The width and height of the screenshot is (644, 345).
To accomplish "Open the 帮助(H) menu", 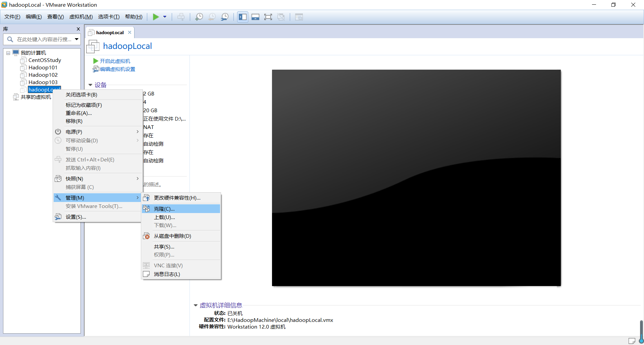I will tap(133, 17).
